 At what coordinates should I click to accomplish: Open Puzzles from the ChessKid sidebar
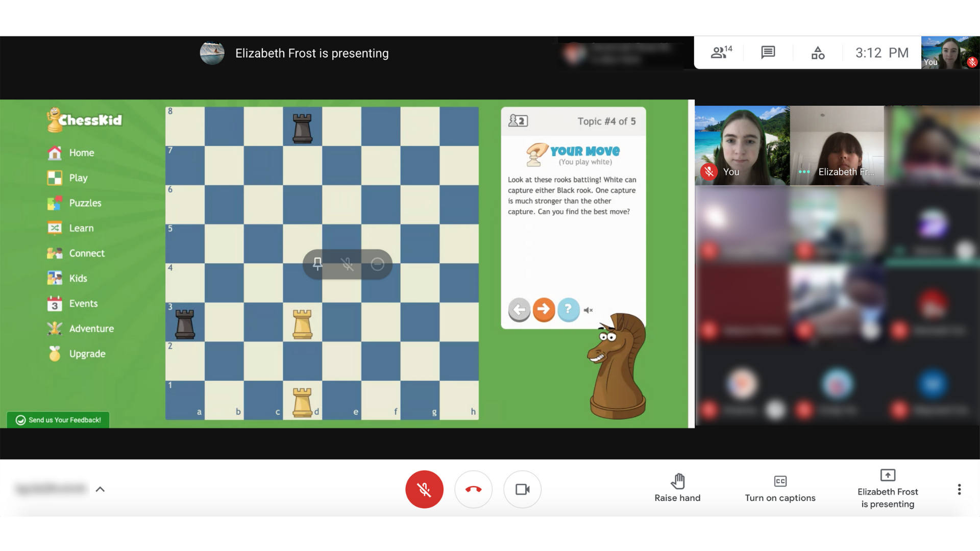click(x=85, y=203)
